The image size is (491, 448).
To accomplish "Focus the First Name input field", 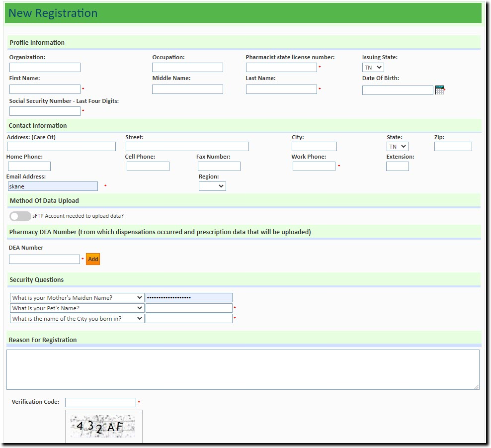I will (45, 89).
